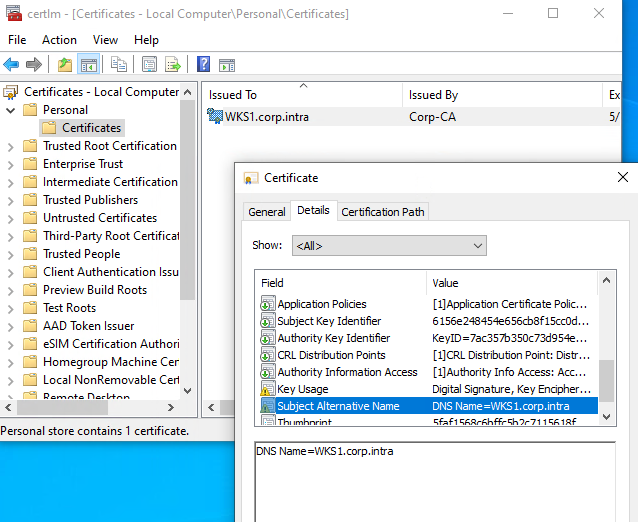Expand the Trusted Root Certification node
638x522 pixels.
tap(10, 146)
